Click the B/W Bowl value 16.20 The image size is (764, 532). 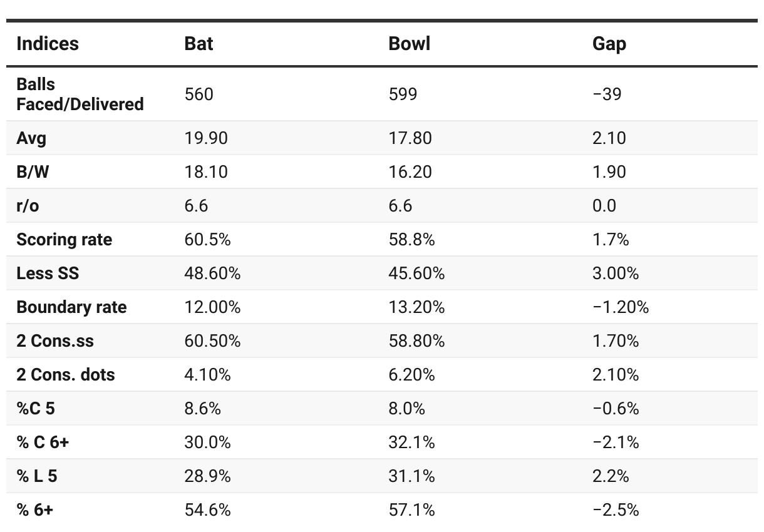(410, 172)
